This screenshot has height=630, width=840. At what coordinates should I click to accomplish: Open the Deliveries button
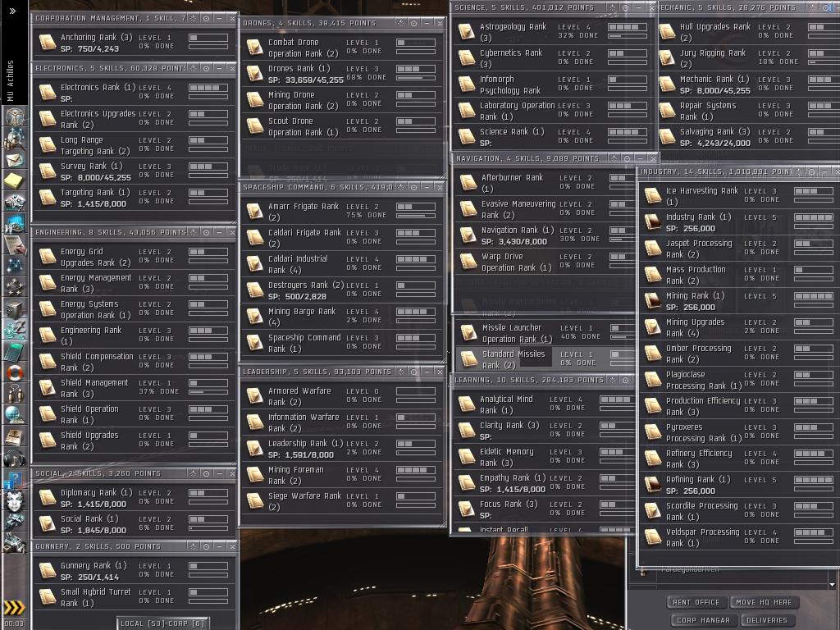(x=767, y=620)
